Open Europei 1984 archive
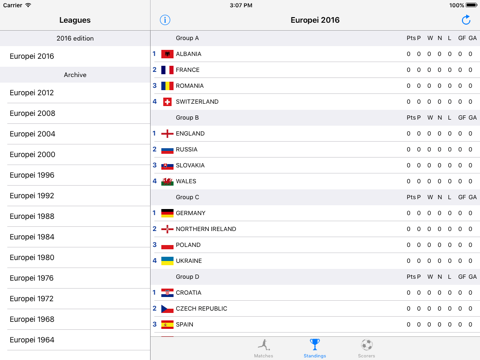480x360 pixels. pyautogui.click(x=75, y=237)
